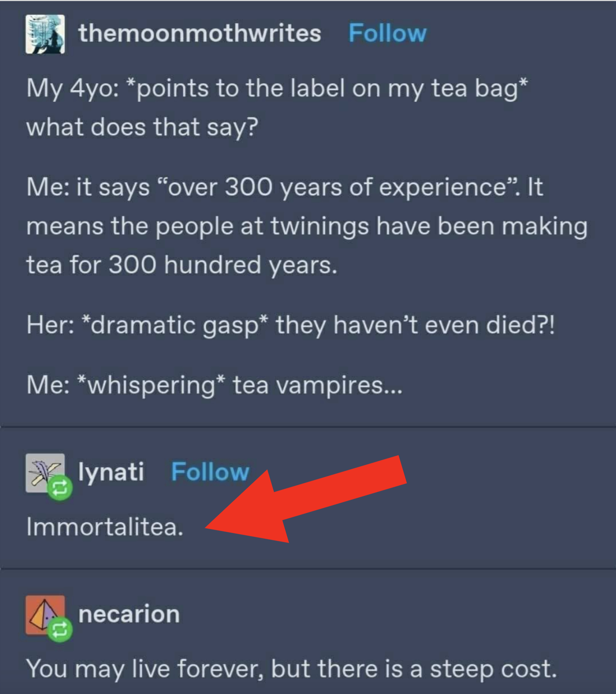Click the "My 4yo" opening line

tap(277, 88)
